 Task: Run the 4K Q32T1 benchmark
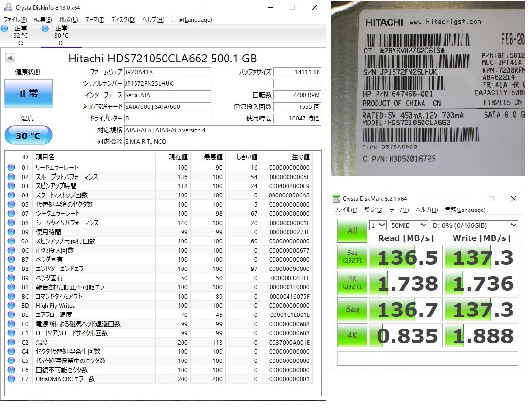coord(352,283)
